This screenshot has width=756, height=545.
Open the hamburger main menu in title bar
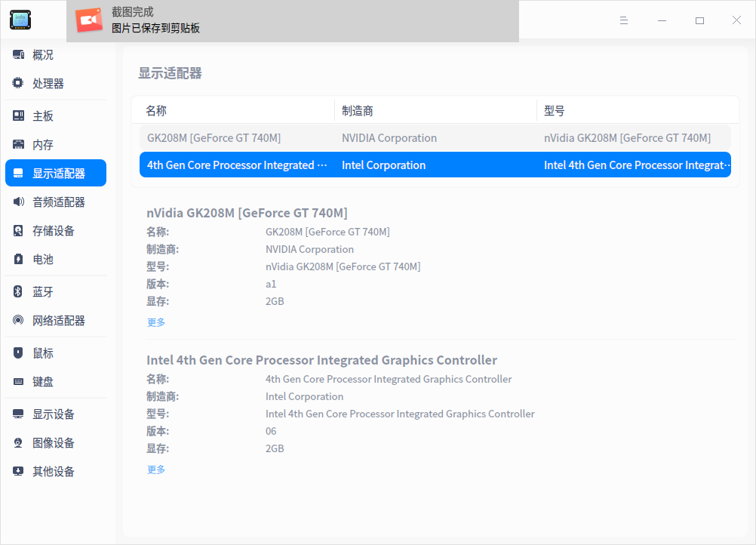coord(624,20)
